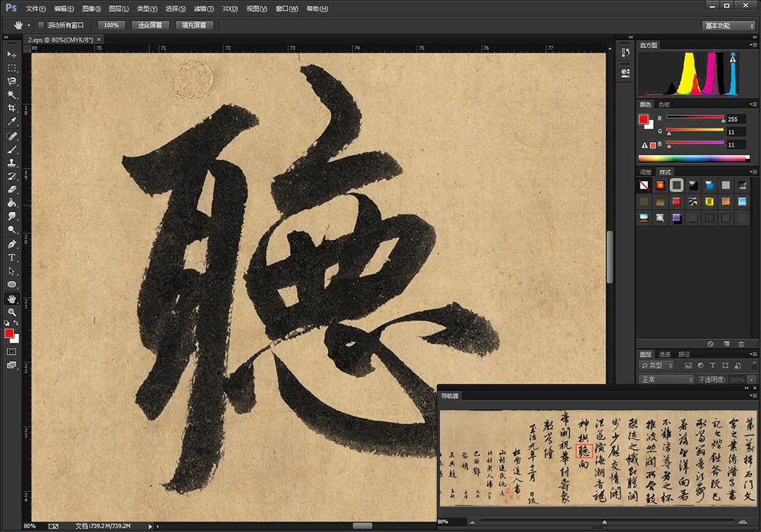Click the R value field showing 255
Screen dimensions: 761x532
(x=736, y=120)
